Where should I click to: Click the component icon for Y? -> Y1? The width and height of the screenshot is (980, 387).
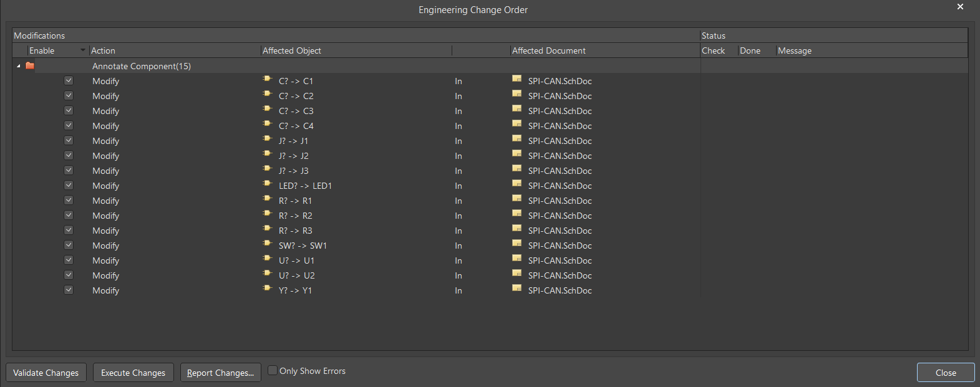tap(268, 289)
